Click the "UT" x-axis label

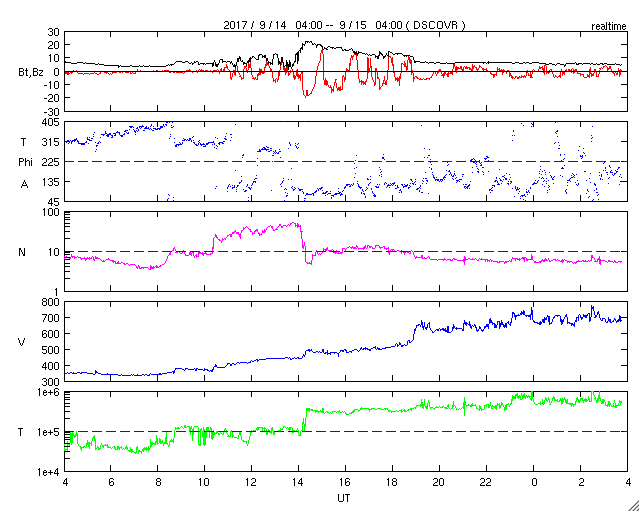click(x=344, y=499)
